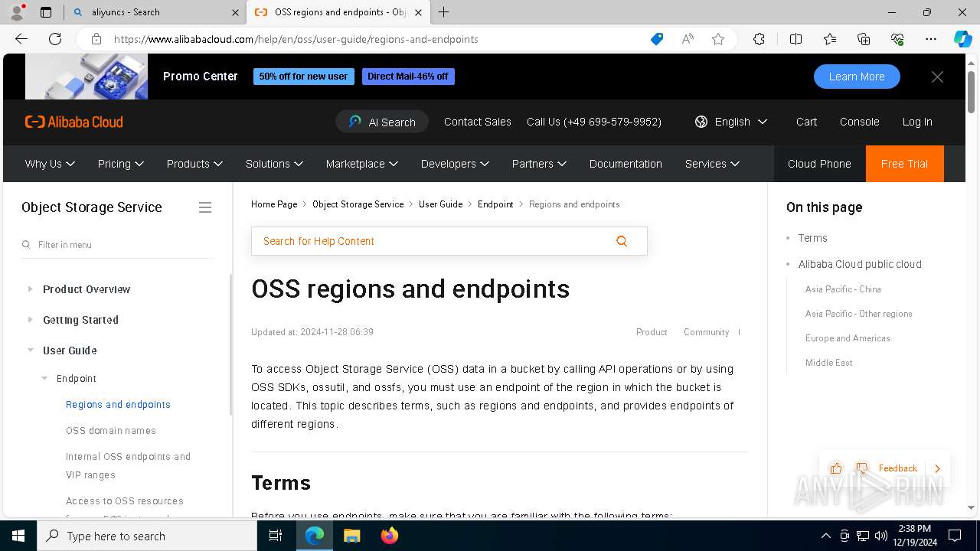Launch Firefox from taskbar
This screenshot has width=980, height=551.
[389, 536]
